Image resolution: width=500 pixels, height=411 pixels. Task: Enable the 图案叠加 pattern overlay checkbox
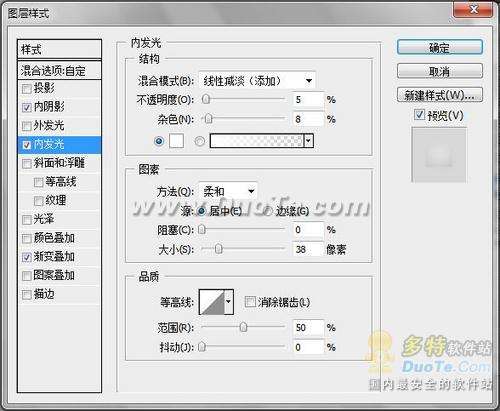coord(26,276)
